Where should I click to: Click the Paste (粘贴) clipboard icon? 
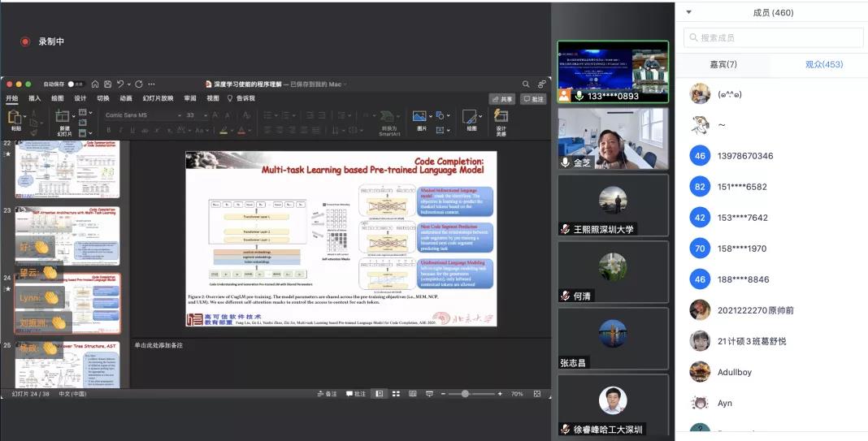(15, 118)
